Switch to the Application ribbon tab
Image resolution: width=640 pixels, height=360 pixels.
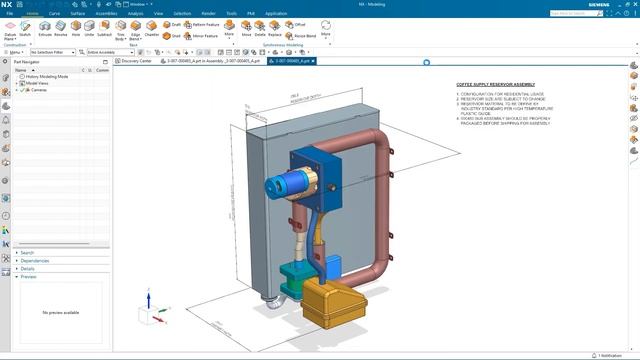(x=276, y=13)
